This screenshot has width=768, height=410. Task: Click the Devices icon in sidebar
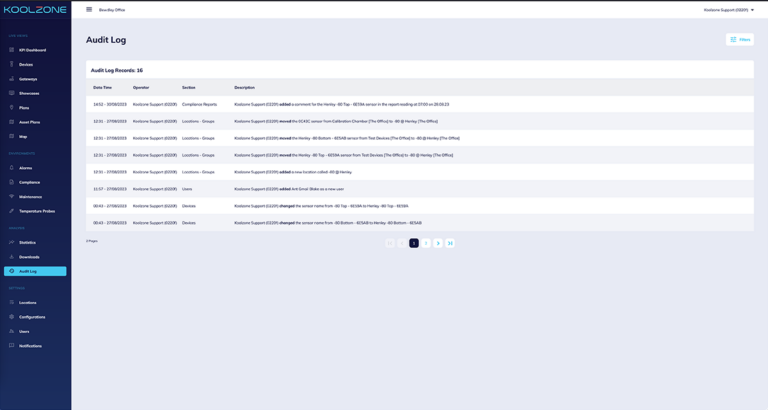coord(12,64)
